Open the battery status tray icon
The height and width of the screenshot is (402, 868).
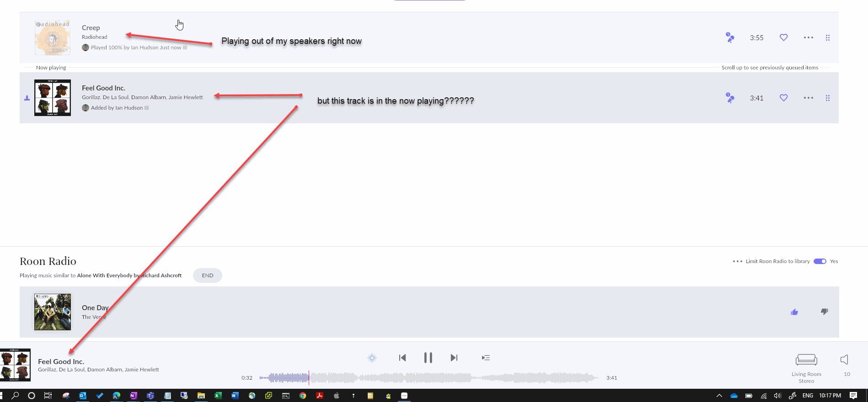(749, 396)
